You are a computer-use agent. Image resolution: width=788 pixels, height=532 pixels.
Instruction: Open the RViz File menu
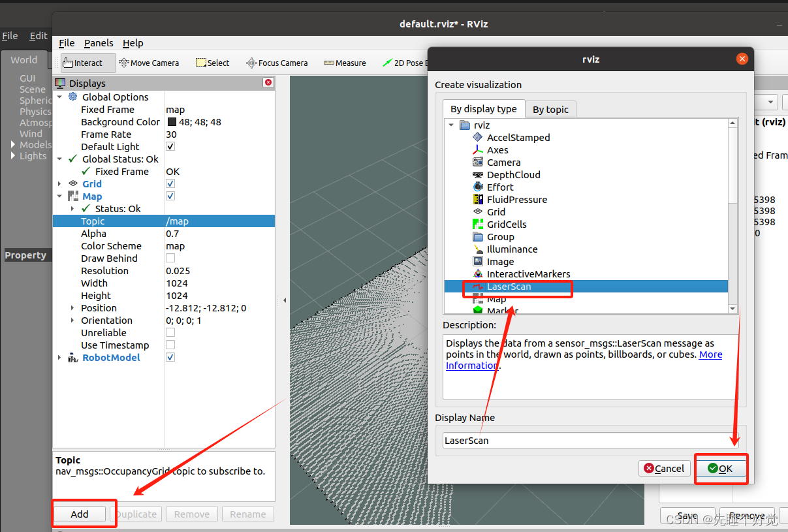tap(67, 42)
